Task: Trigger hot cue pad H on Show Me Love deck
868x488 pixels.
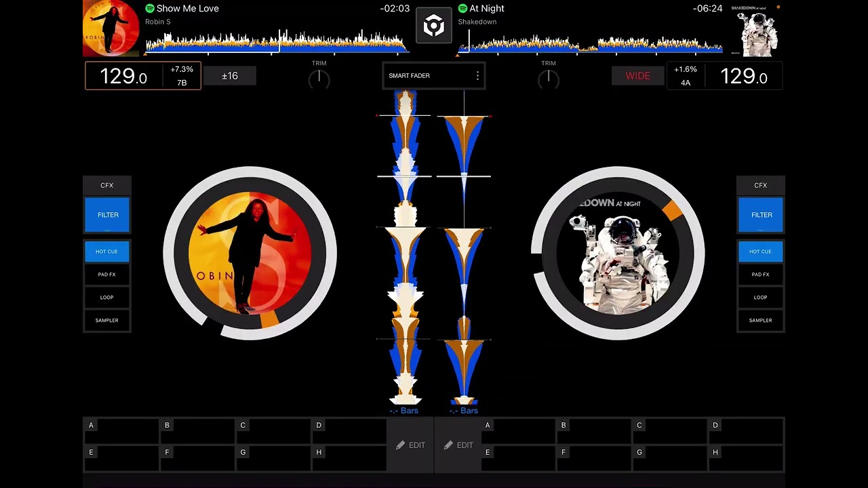Action: [349, 458]
